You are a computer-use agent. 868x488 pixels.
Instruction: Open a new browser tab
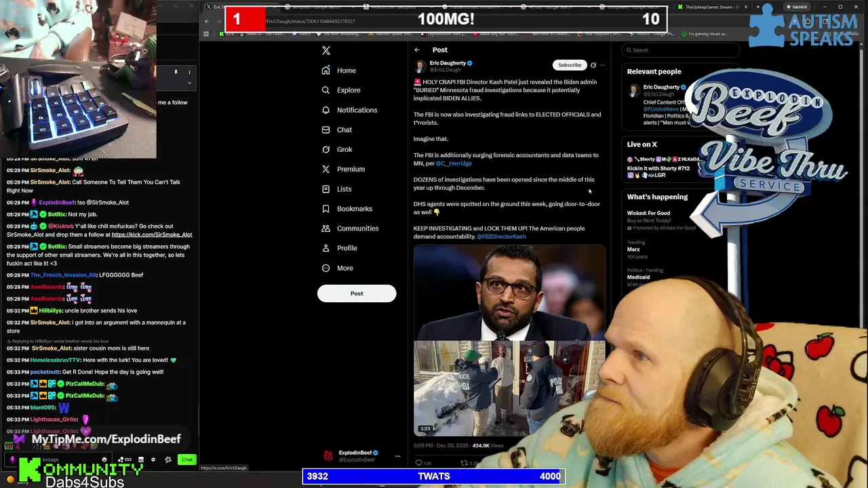757,7
